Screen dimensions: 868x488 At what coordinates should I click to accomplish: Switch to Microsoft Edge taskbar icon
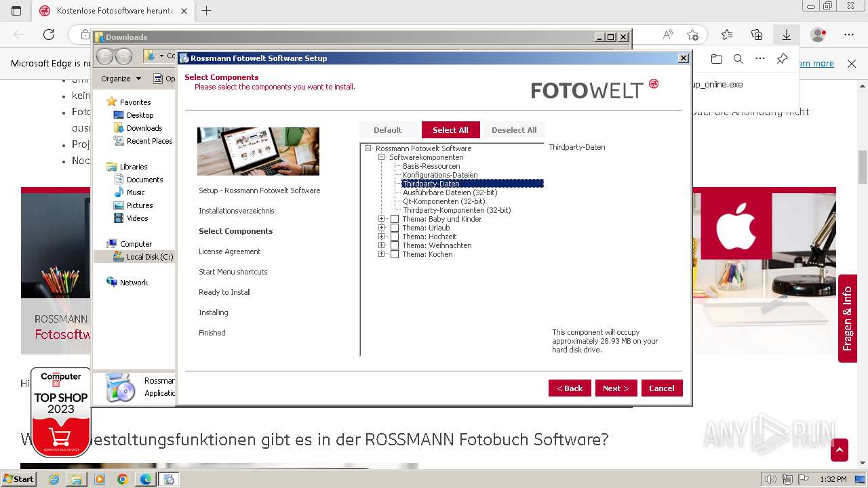click(145, 479)
